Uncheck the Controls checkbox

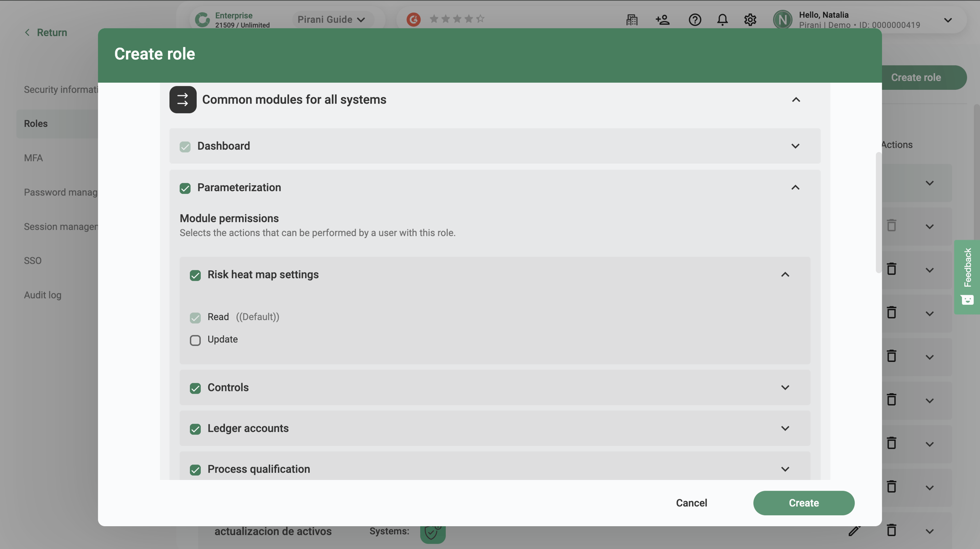point(195,388)
